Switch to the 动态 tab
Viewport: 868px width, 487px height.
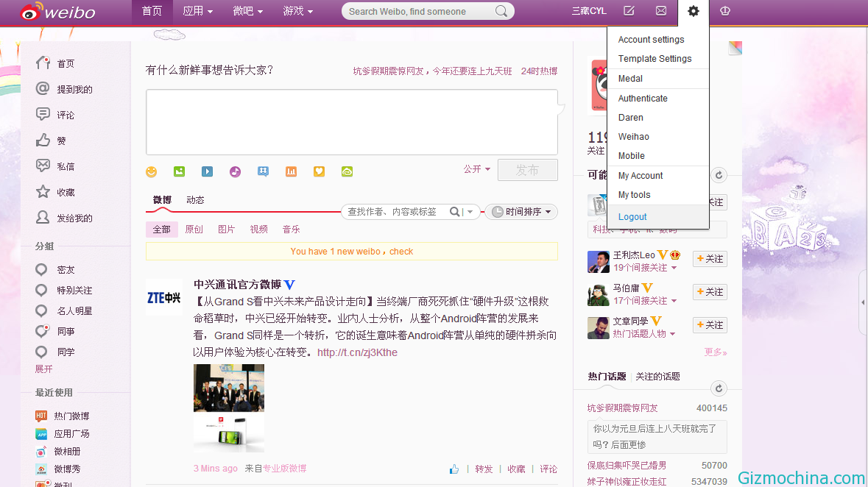(195, 200)
